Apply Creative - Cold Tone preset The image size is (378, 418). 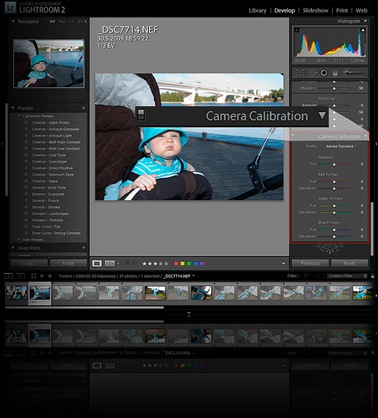(x=49, y=155)
